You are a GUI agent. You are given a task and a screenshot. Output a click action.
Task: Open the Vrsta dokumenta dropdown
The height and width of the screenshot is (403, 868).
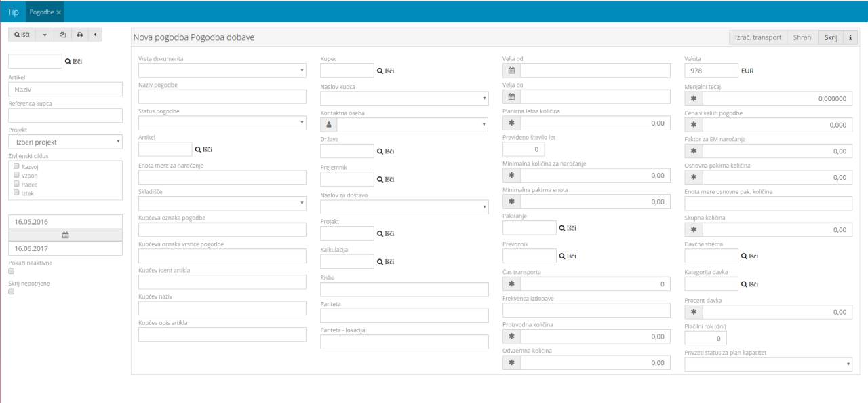tap(222, 71)
